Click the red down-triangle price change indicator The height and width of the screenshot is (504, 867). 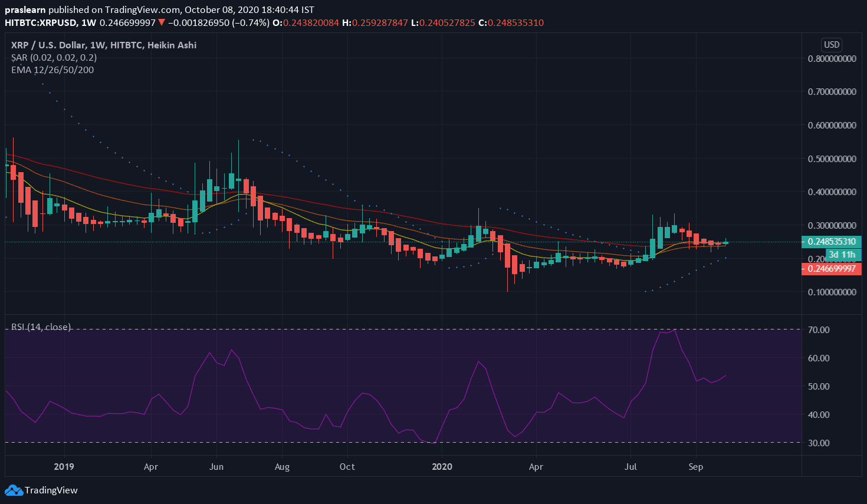162,22
